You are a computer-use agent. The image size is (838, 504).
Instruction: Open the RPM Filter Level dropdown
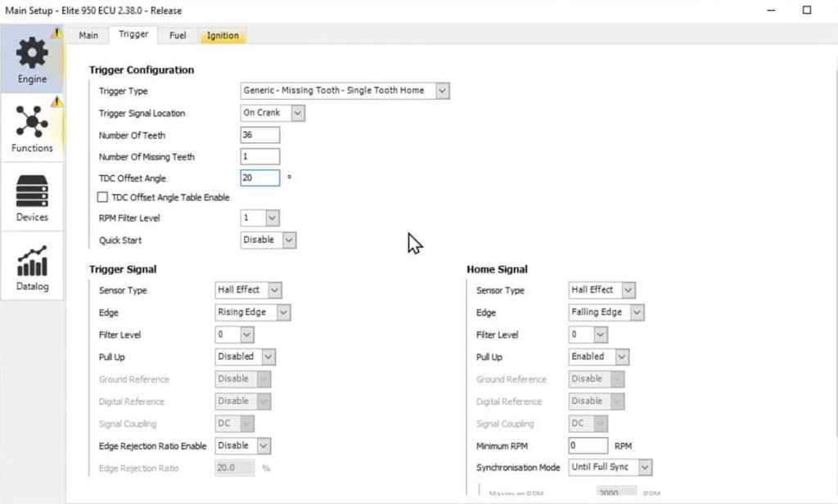click(273, 218)
